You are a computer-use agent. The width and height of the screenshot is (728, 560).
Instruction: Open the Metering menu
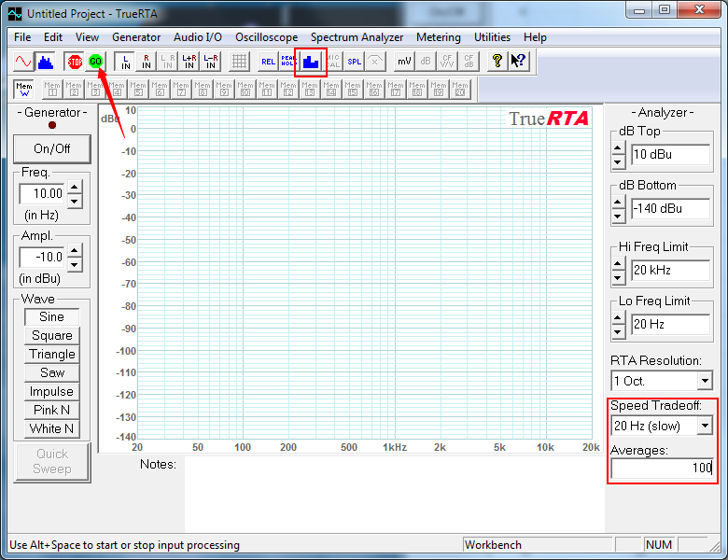(439, 37)
